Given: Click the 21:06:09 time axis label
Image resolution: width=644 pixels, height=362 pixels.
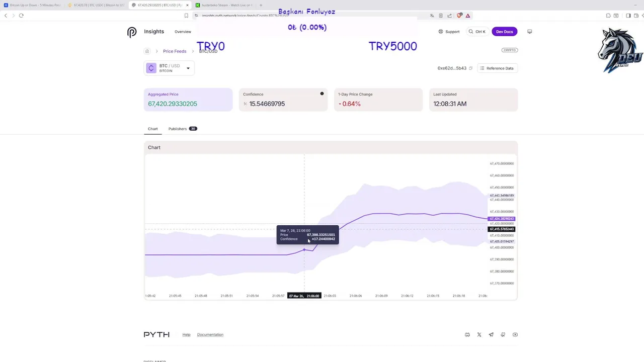Looking at the screenshot, I should pyautogui.click(x=381, y=296).
